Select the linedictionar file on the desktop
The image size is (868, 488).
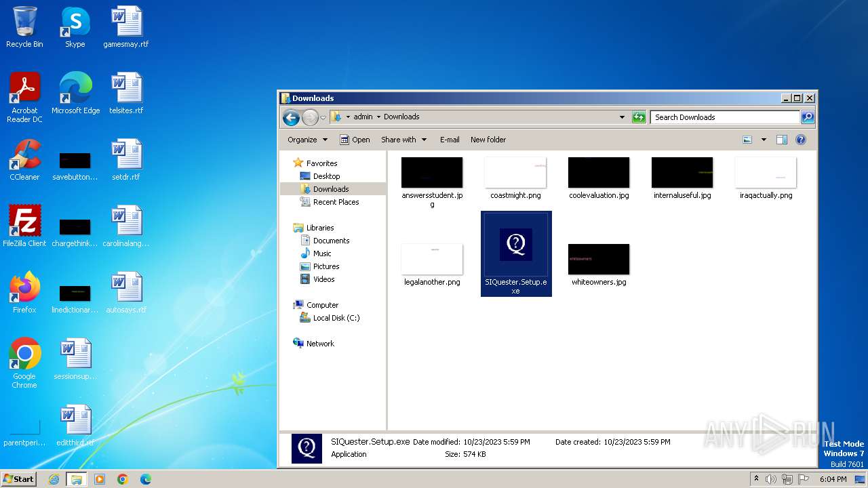pyautogui.click(x=75, y=298)
